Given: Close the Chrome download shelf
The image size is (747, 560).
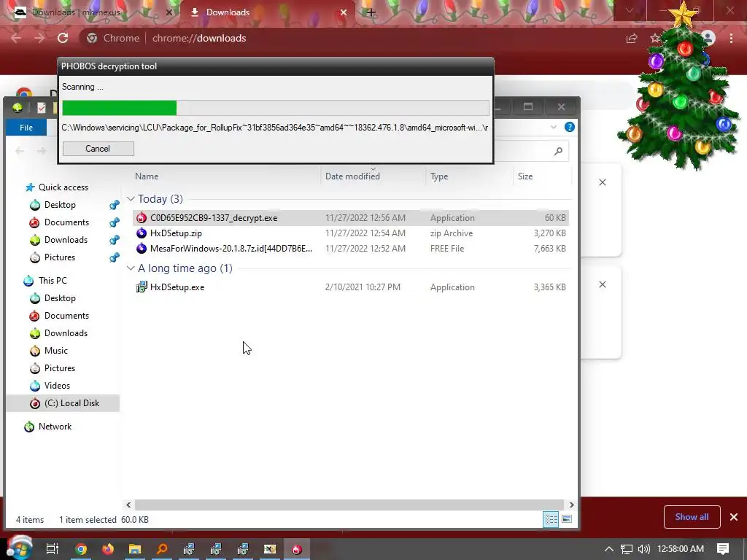Looking at the screenshot, I should click(734, 517).
